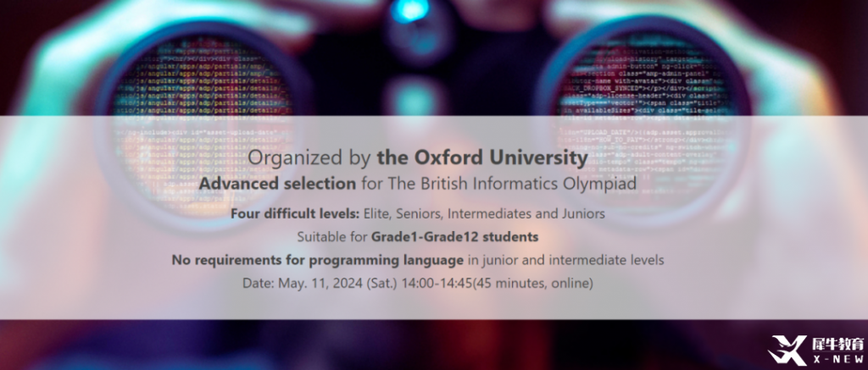
Task: Click the 'Grade1-Grade12 students' text
Action: tap(454, 237)
